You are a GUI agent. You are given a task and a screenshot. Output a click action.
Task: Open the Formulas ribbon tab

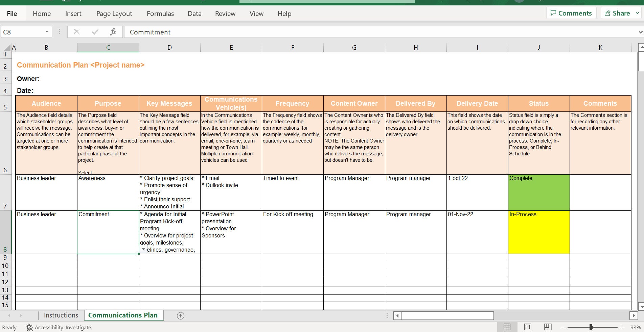[160, 14]
